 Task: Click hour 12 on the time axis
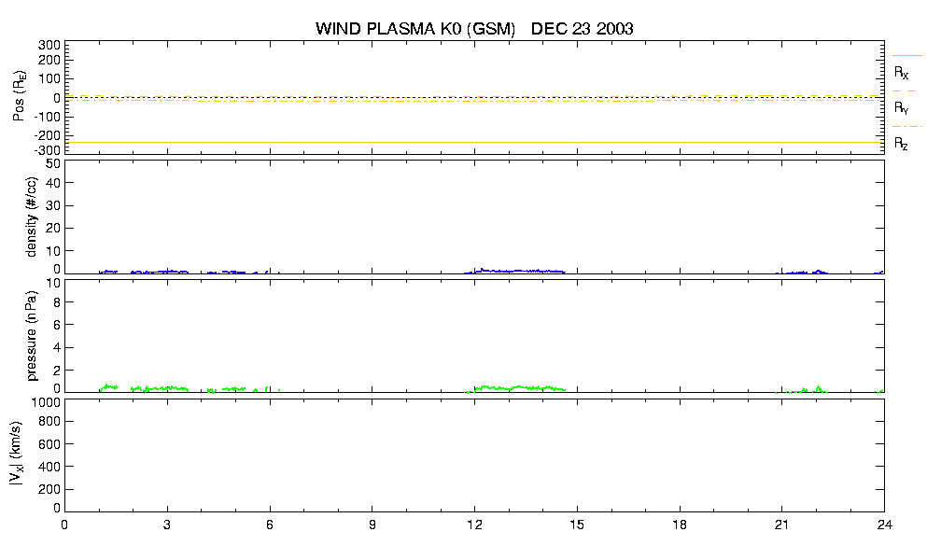474,525
